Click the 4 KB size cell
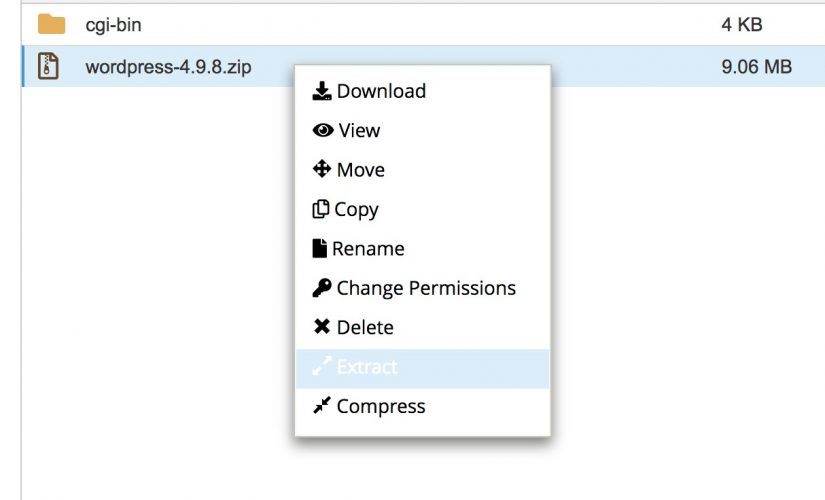The width and height of the screenshot is (825, 500). point(742,24)
